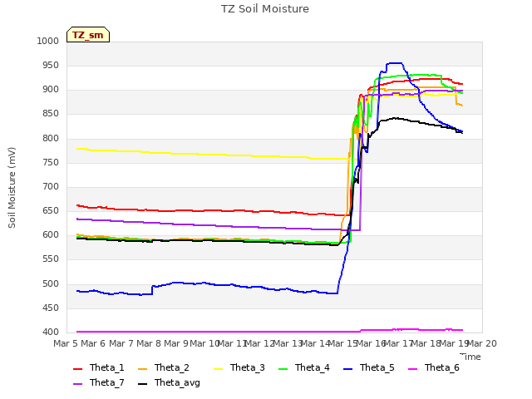Click the 800 y-axis tick label

(x=51, y=138)
